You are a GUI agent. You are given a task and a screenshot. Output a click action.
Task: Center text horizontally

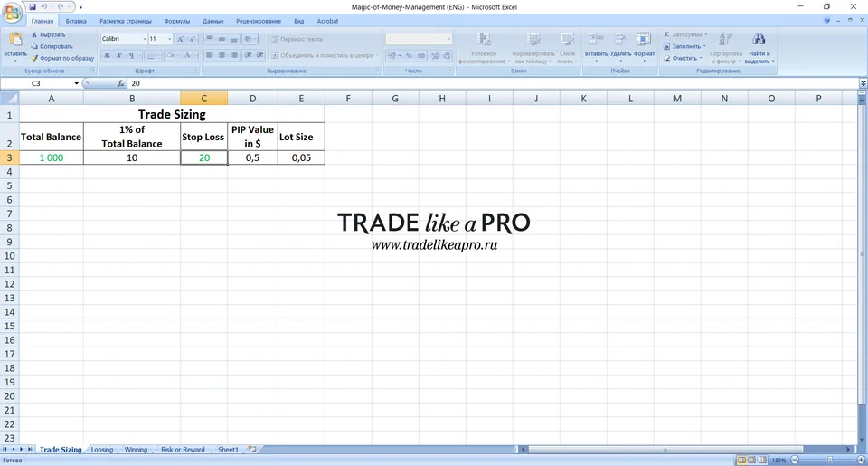(222, 55)
